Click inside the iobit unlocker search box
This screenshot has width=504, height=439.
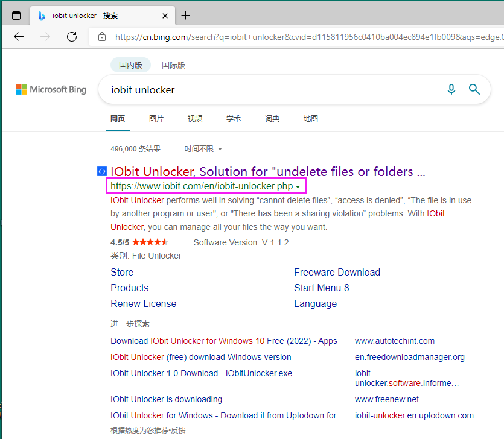click(272, 90)
